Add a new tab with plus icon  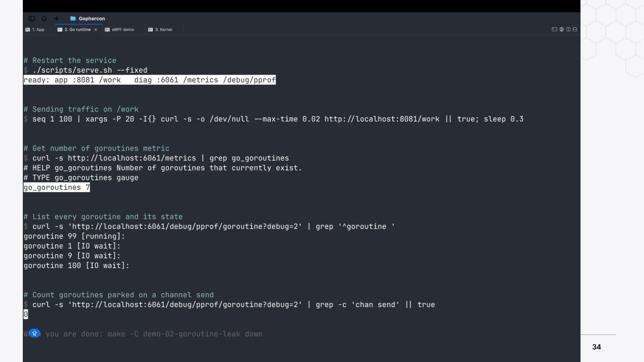point(57,18)
